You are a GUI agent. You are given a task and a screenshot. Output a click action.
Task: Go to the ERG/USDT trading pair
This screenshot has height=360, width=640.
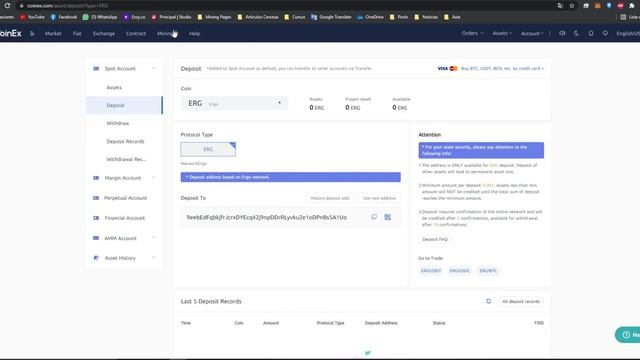click(x=431, y=271)
